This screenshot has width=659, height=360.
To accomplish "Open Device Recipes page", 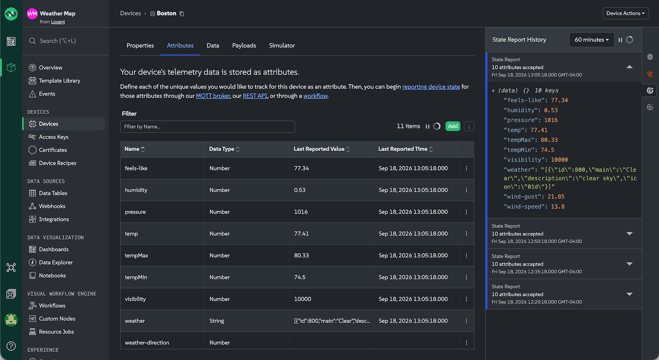I will [x=57, y=163].
